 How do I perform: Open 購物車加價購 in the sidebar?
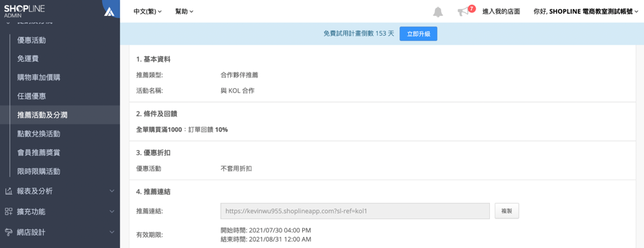tap(38, 77)
